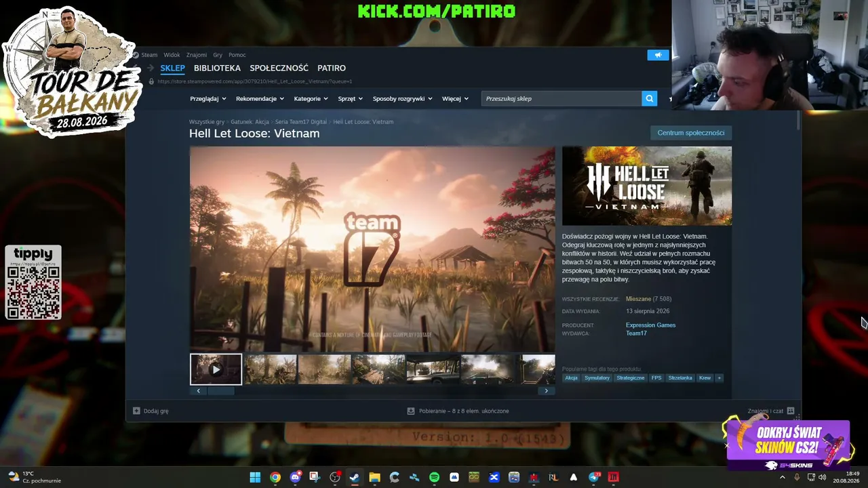868x488 pixels.
Task: Click the Steam icon in the taskbar
Action: 354,477
